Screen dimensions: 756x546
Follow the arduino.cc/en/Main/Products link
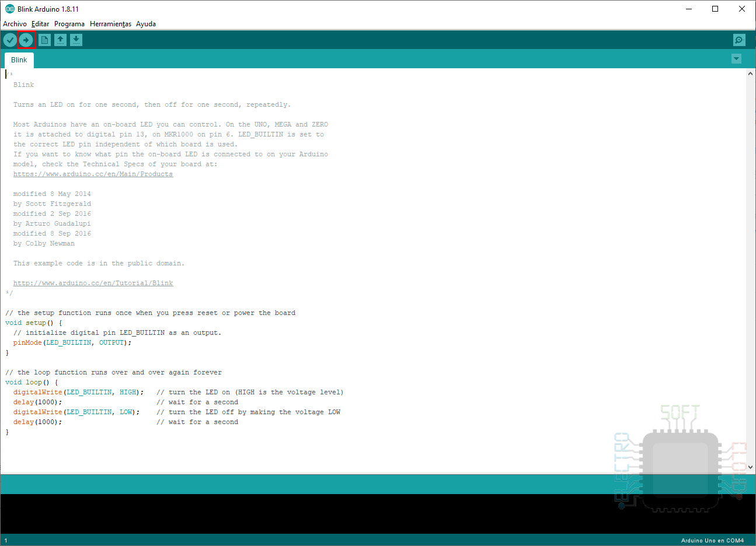pyautogui.click(x=93, y=174)
